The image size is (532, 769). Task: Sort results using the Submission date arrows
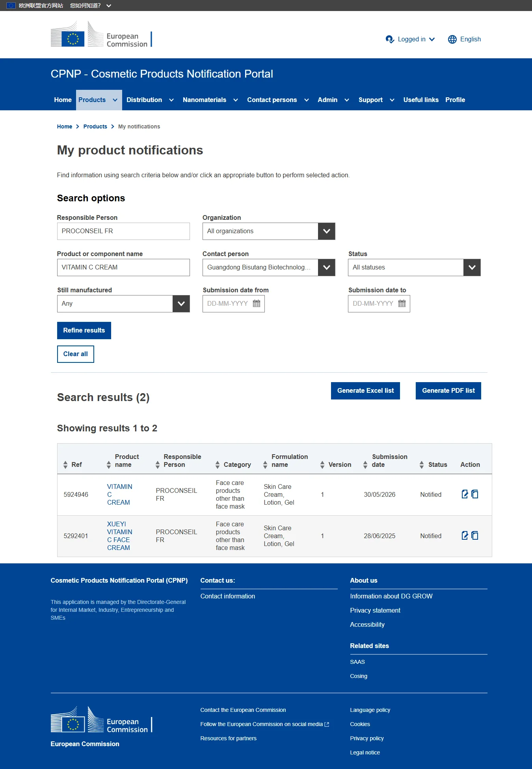365,465
